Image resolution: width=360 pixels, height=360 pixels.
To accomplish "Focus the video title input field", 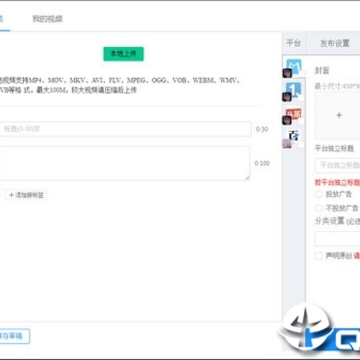I will [x=125, y=129].
